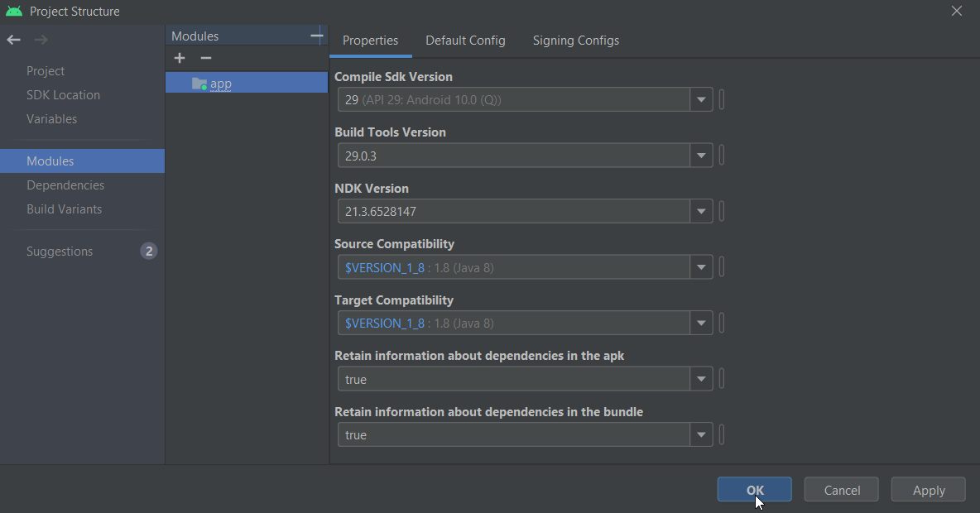Open the Dependencies section
980x513 pixels.
(65, 185)
